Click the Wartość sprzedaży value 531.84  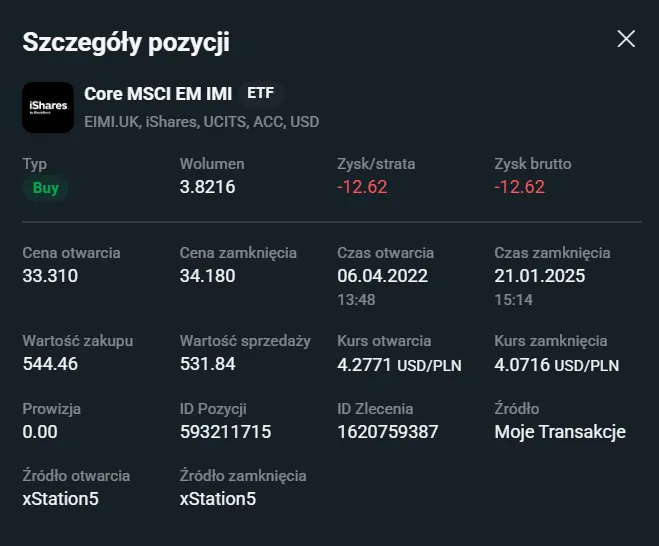click(x=208, y=364)
